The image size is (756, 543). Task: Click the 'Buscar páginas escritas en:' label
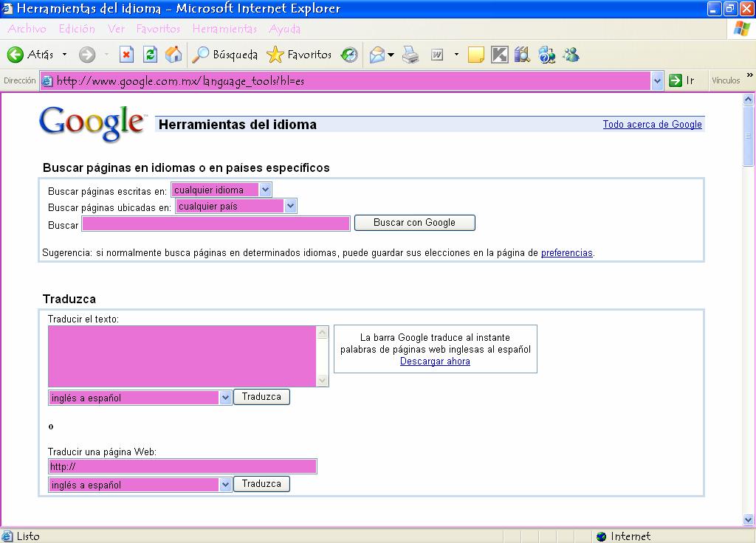(108, 191)
